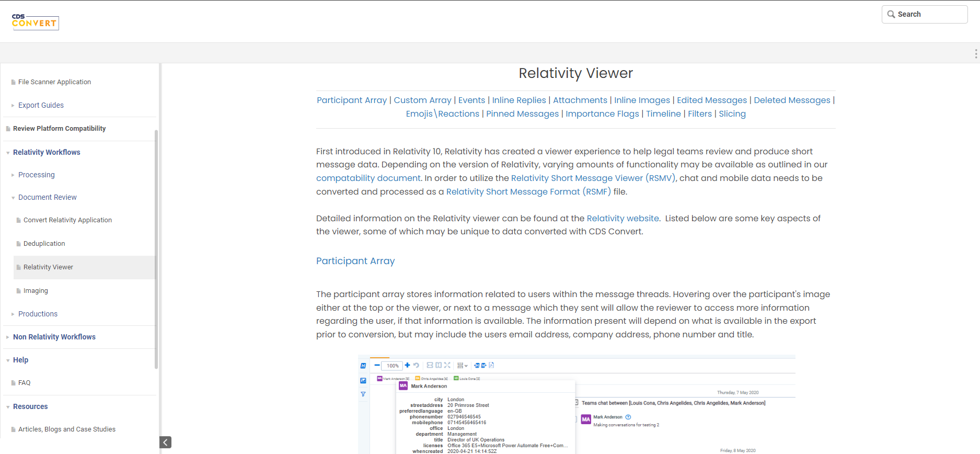Open Relativity Short Message Viewer (RSMV) link
The height and width of the screenshot is (454, 980).
[594, 178]
